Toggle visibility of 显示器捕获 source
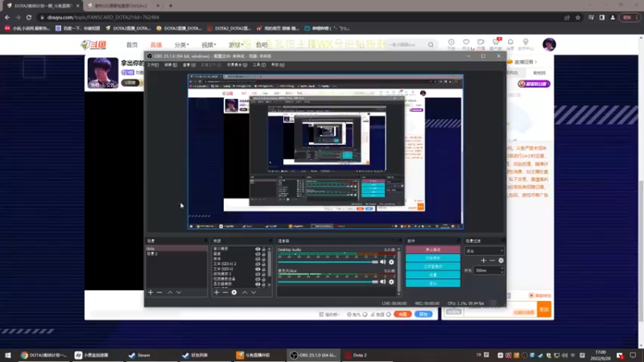This screenshot has width=644, height=362. [258, 284]
